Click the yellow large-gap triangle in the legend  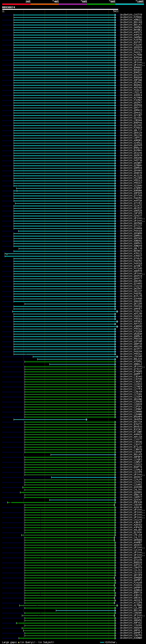pos(19,642)
